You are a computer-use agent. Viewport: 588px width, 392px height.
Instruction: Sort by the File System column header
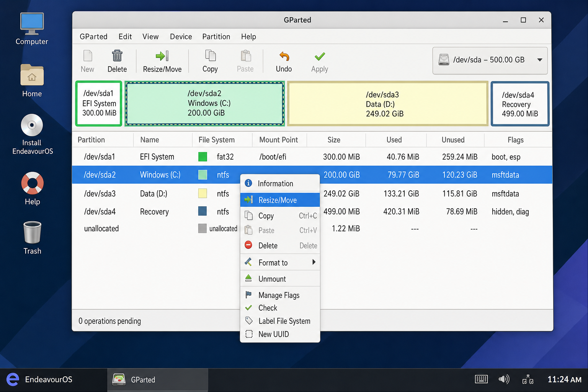tap(222, 140)
